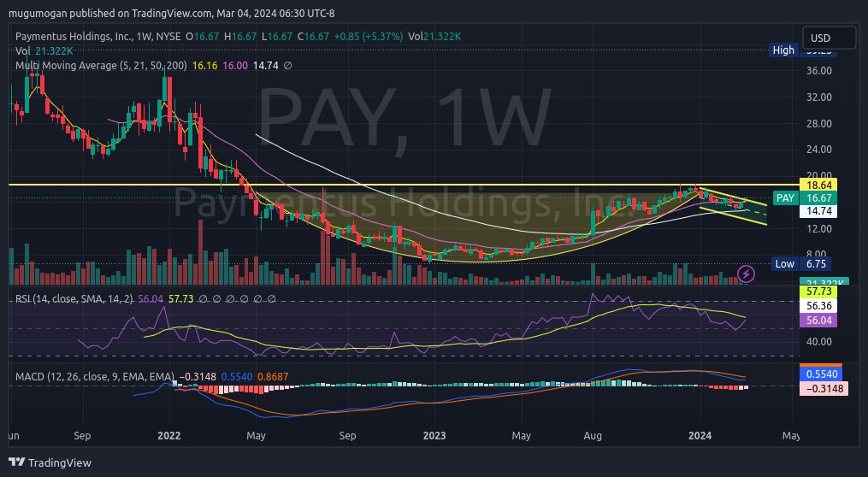
Task: Click the 2022 label on time axis
Action: pos(168,435)
